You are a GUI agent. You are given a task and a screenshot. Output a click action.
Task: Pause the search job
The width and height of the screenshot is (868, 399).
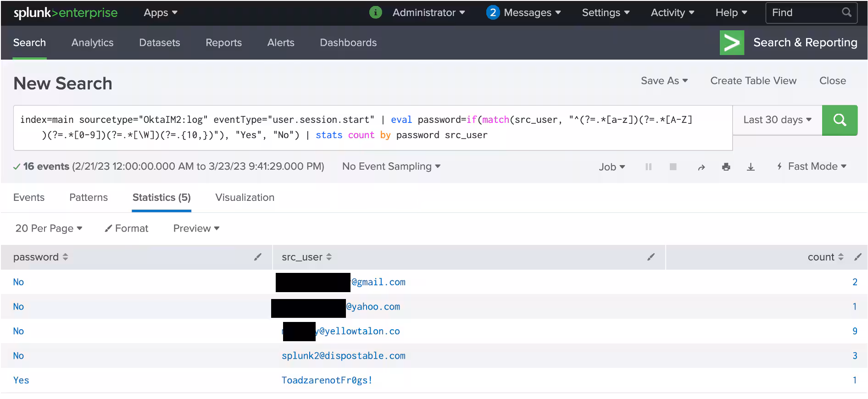pos(648,167)
